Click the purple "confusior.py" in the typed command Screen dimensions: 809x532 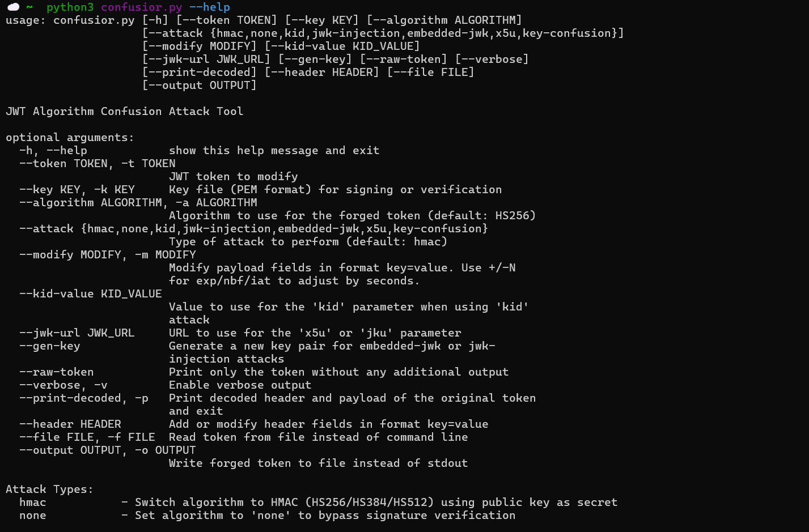click(141, 7)
